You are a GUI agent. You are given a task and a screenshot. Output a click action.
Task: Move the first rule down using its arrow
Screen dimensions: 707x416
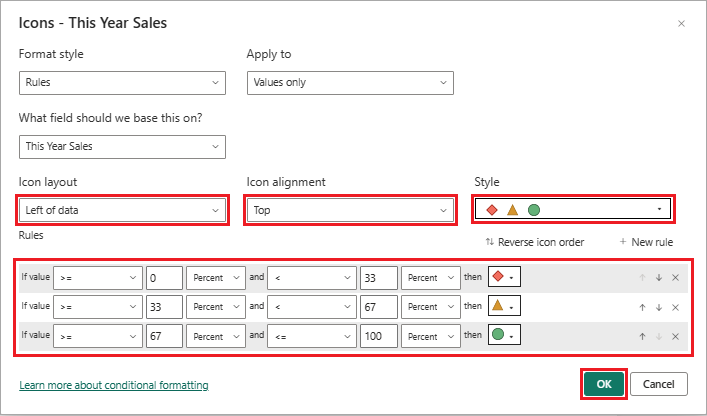coord(659,277)
